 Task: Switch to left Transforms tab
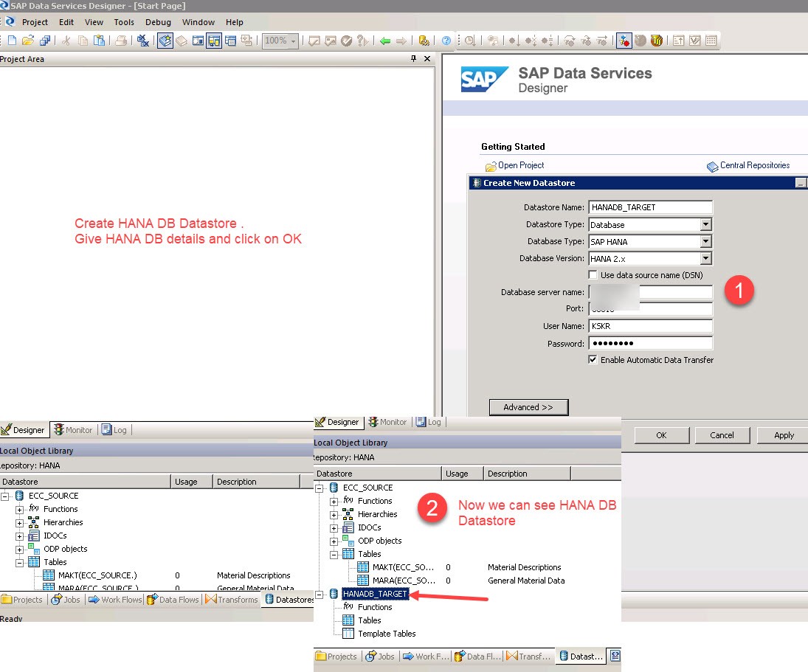(232, 600)
